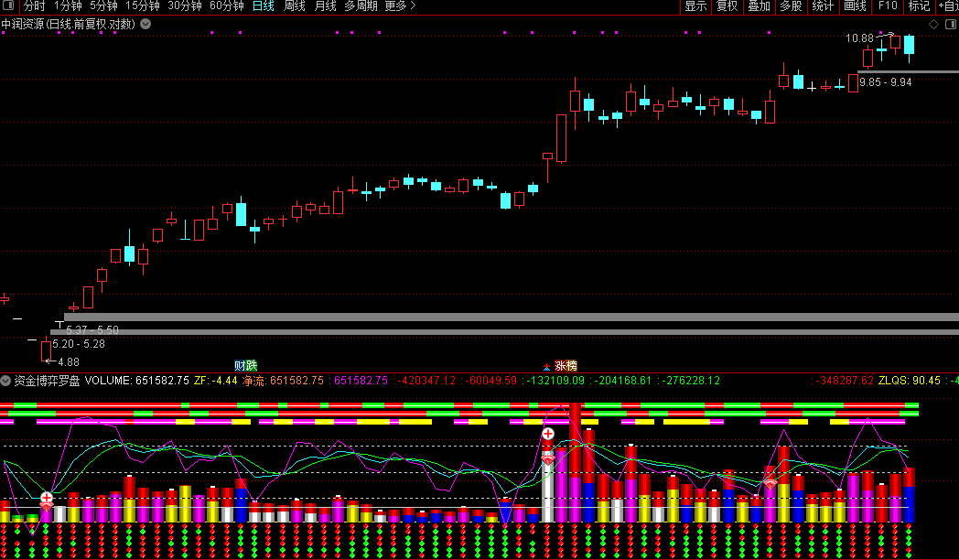This screenshot has width=959, height=560.
Task: Click the first plus-circle signal in indicator
Action: (x=47, y=497)
